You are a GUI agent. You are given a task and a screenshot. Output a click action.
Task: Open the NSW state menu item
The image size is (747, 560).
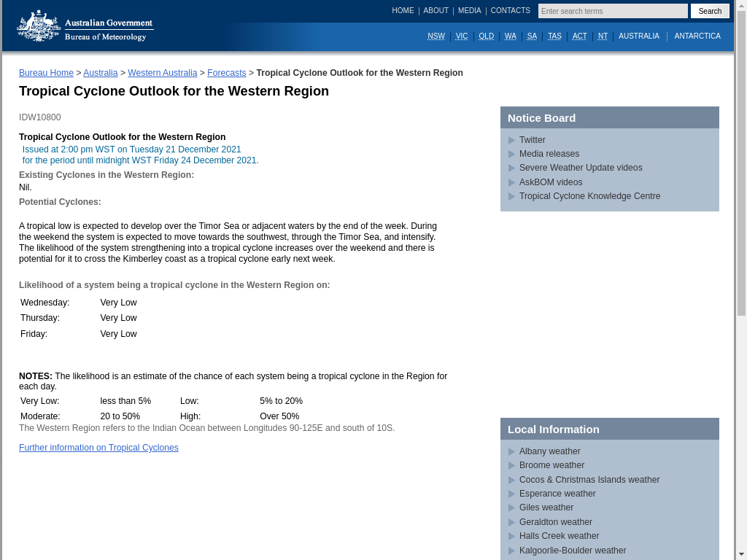point(436,36)
